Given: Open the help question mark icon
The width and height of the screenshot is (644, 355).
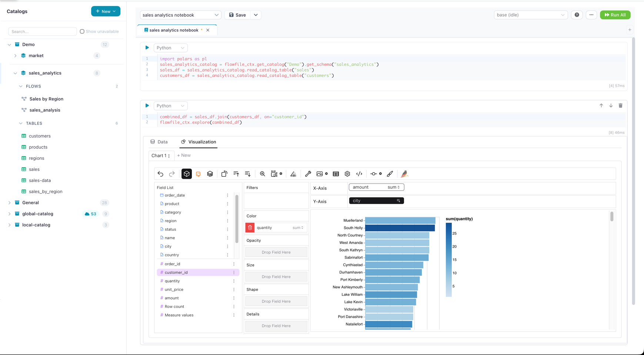Looking at the screenshot, I should point(577,15).
